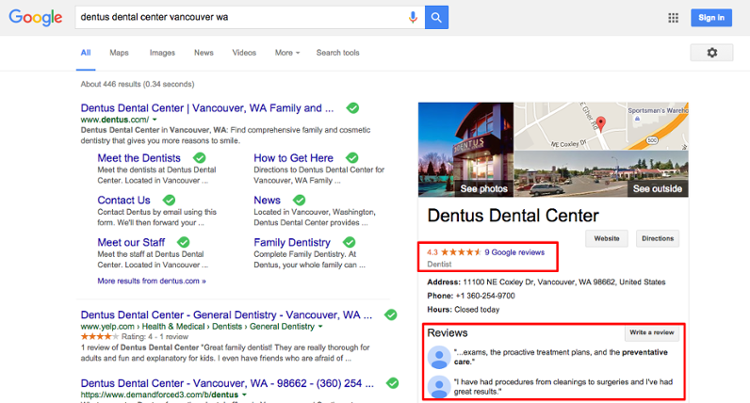Expand dropdown arrow next to www.dentus.com URL
This screenshot has width=750, height=403.
coord(154,120)
